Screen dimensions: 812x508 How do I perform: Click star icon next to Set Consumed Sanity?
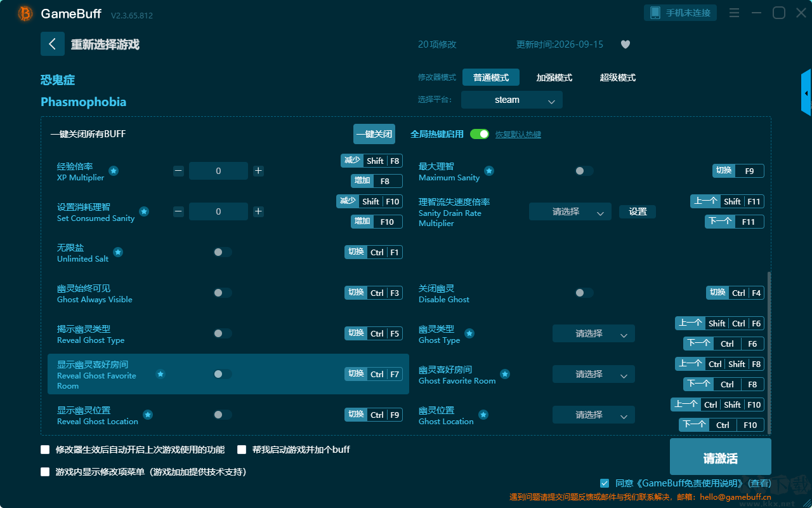(x=144, y=211)
